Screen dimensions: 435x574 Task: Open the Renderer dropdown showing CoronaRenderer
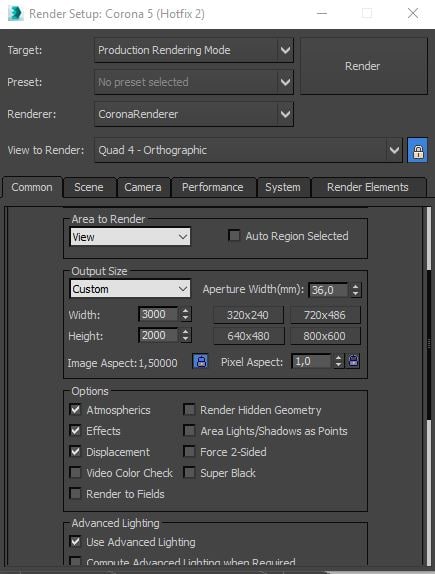194,114
